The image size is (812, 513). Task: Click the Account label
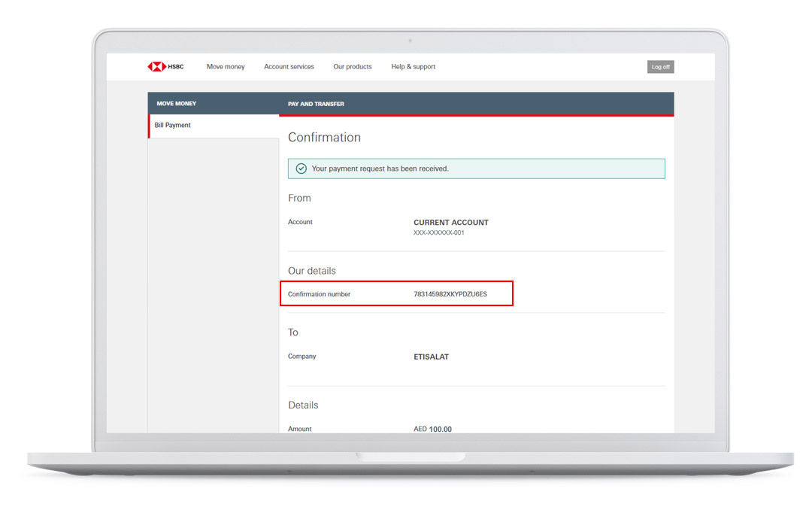pos(300,222)
